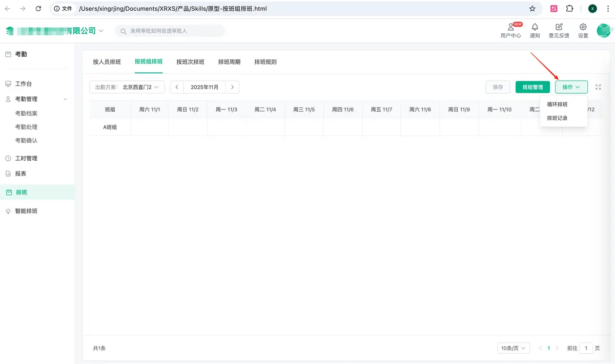Choose 排班记录 in the dropdown menu
615x364 pixels.
click(x=557, y=118)
